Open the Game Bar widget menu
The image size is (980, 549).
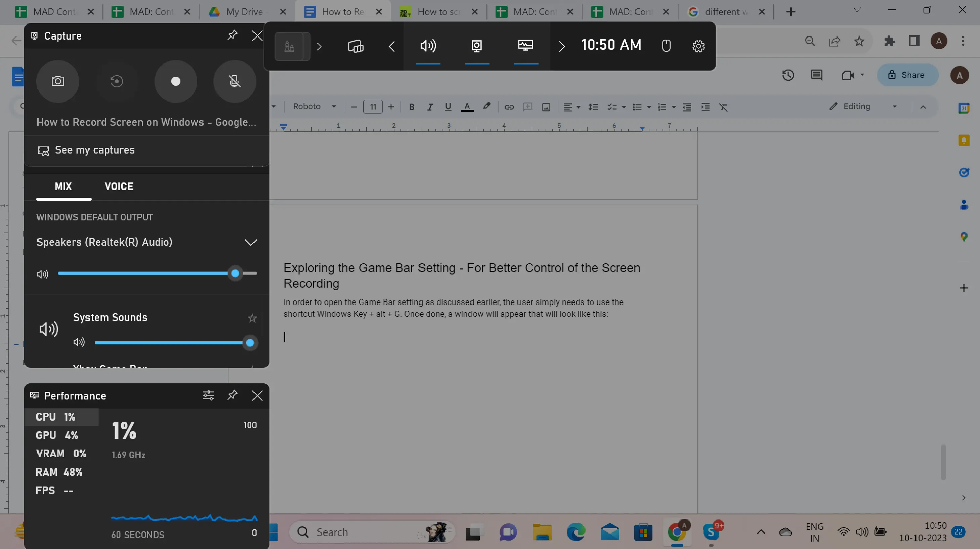(356, 46)
